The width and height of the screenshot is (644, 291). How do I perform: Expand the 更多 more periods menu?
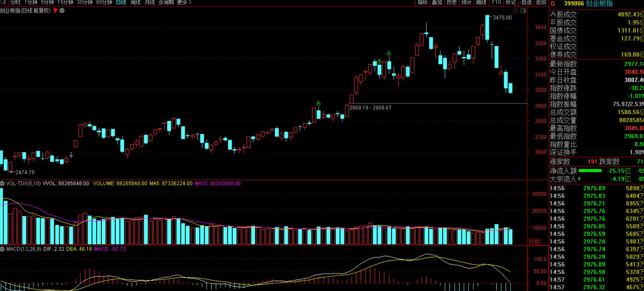pos(184,2)
